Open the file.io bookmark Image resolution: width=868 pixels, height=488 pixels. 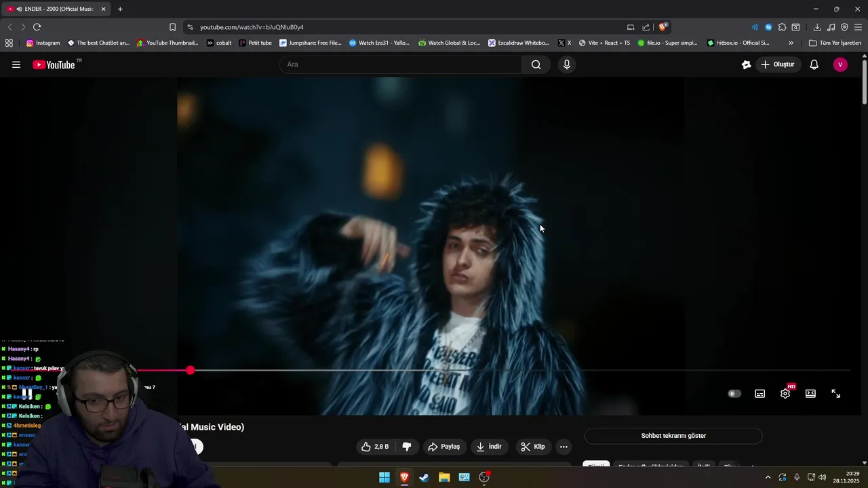(x=667, y=43)
